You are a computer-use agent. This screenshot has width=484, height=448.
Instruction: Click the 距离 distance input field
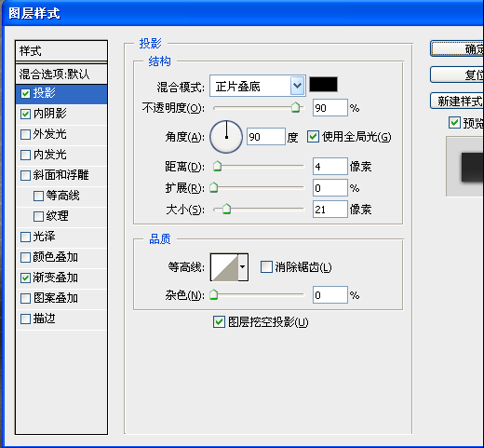pyautogui.click(x=330, y=167)
